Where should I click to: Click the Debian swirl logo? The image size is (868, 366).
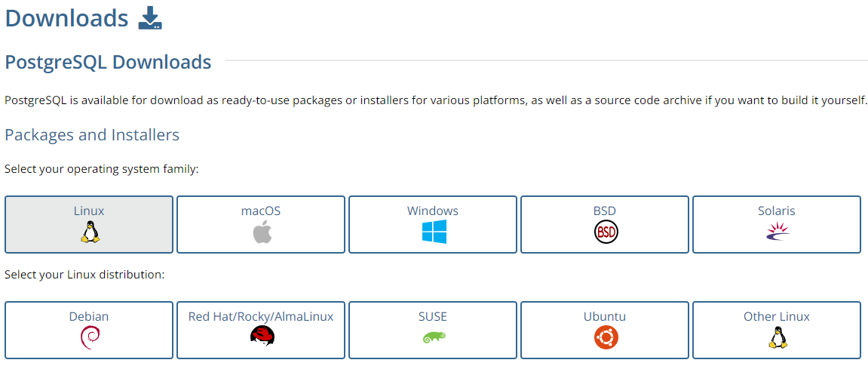[x=89, y=337]
